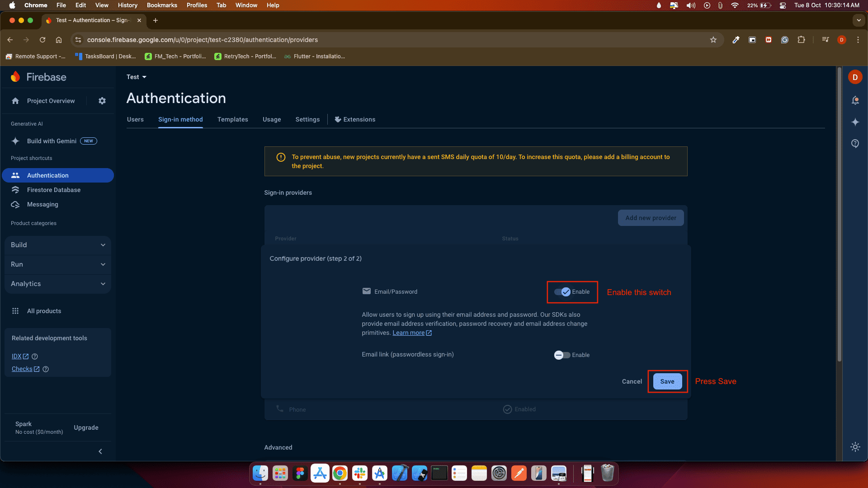Image resolution: width=868 pixels, height=488 pixels.
Task: Open the Test project dropdown
Action: [137, 77]
